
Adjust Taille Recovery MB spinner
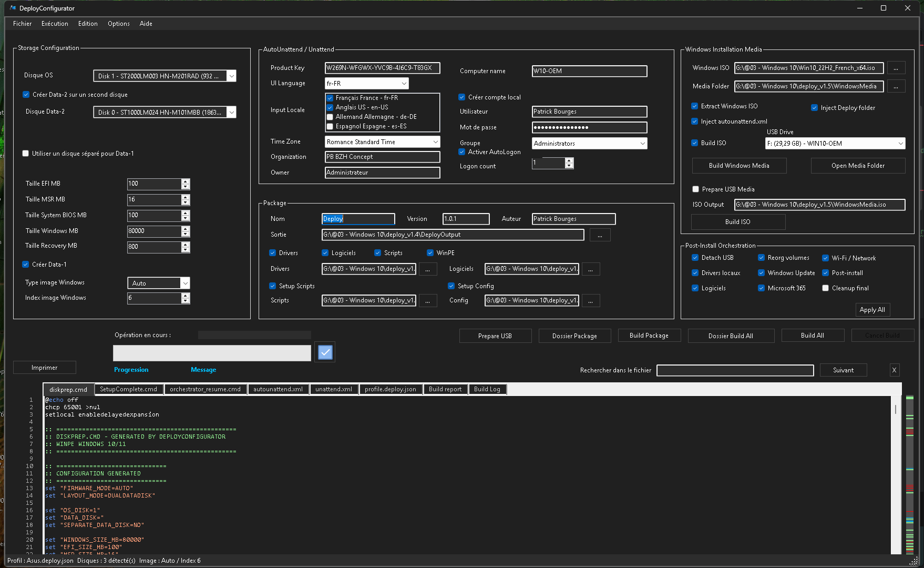[x=185, y=247]
